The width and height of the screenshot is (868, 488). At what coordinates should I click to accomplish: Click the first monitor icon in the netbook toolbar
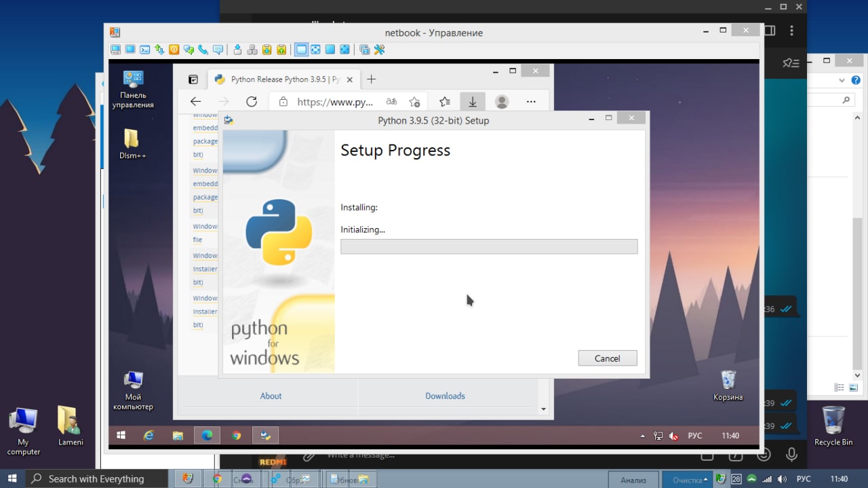pos(115,50)
